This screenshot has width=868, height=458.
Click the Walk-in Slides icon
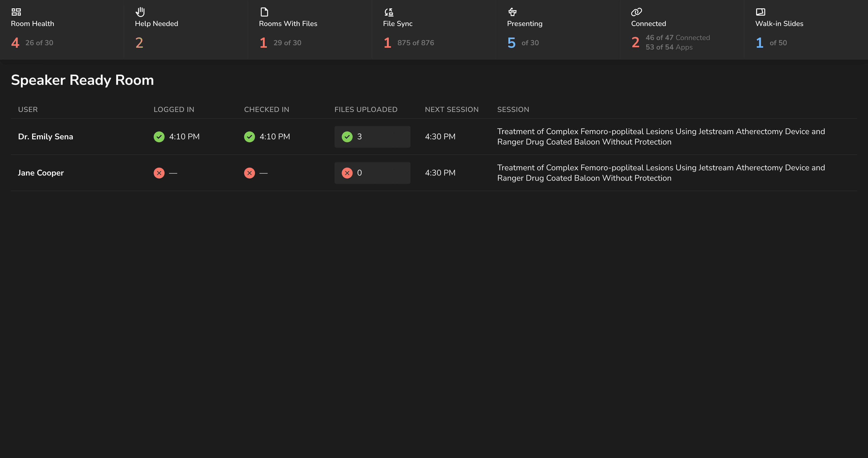(x=760, y=12)
